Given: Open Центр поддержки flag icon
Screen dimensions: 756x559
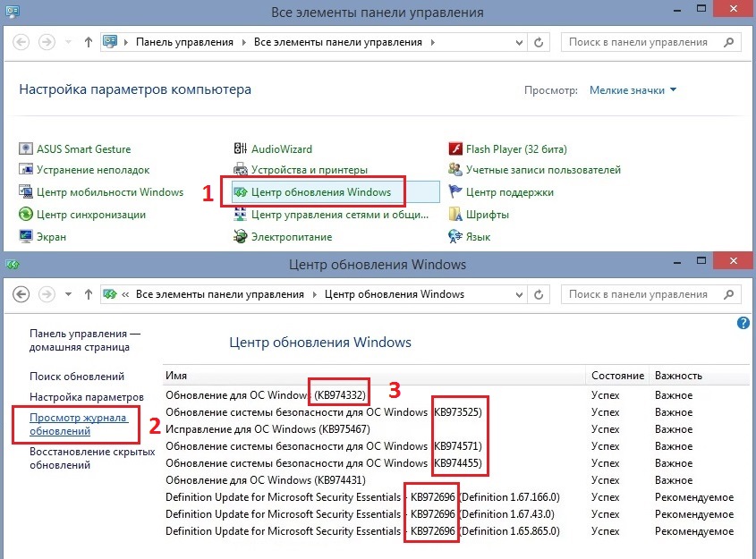Looking at the screenshot, I should tap(455, 191).
